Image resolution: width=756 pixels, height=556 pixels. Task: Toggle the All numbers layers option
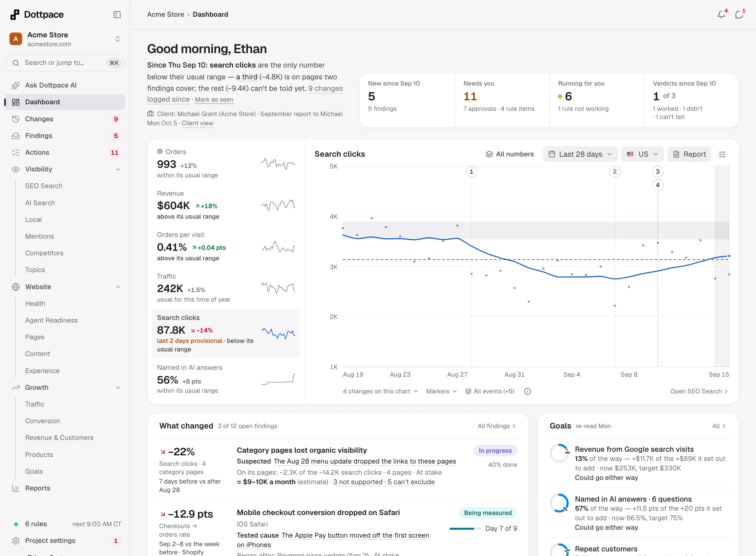click(509, 154)
